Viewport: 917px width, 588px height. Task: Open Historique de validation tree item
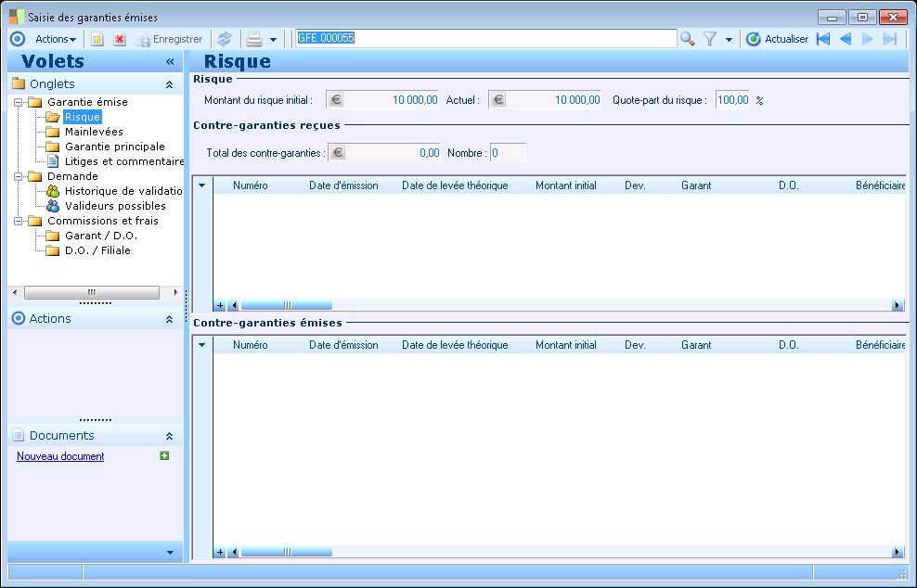[123, 190]
